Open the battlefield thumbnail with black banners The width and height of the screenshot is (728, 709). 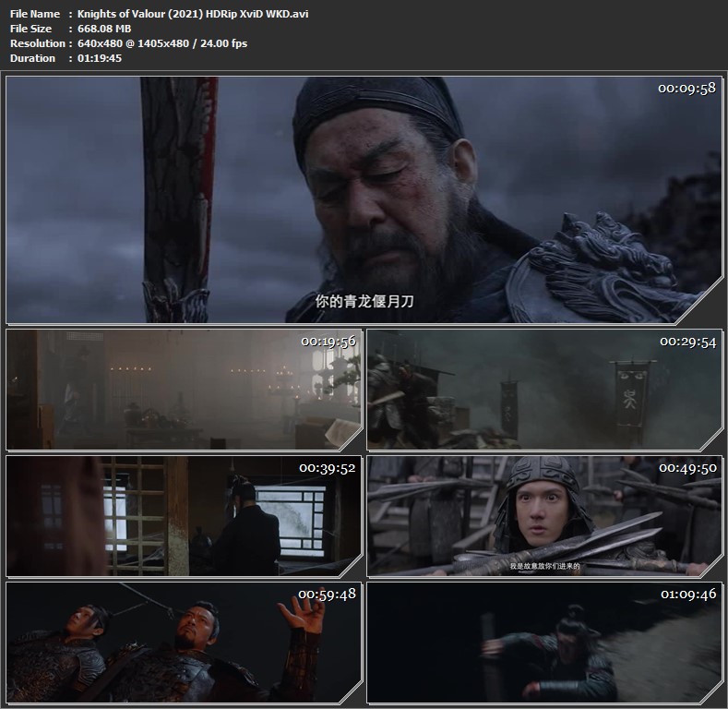click(x=543, y=389)
